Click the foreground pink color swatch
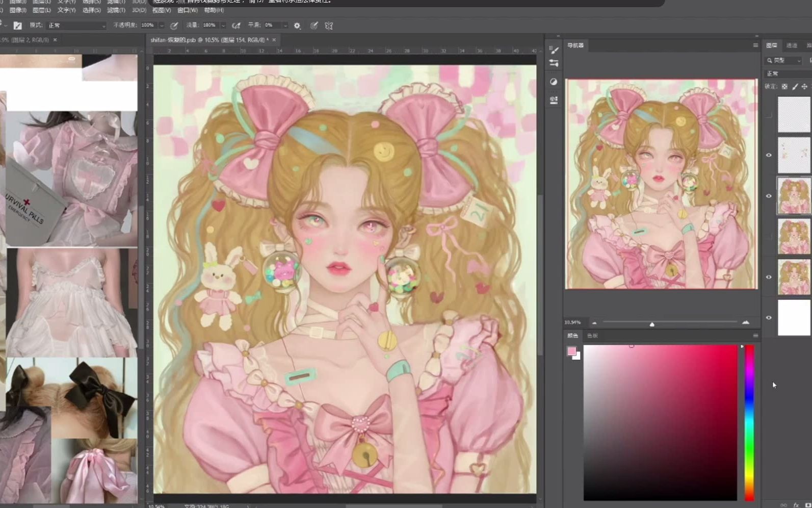 coord(571,351)
